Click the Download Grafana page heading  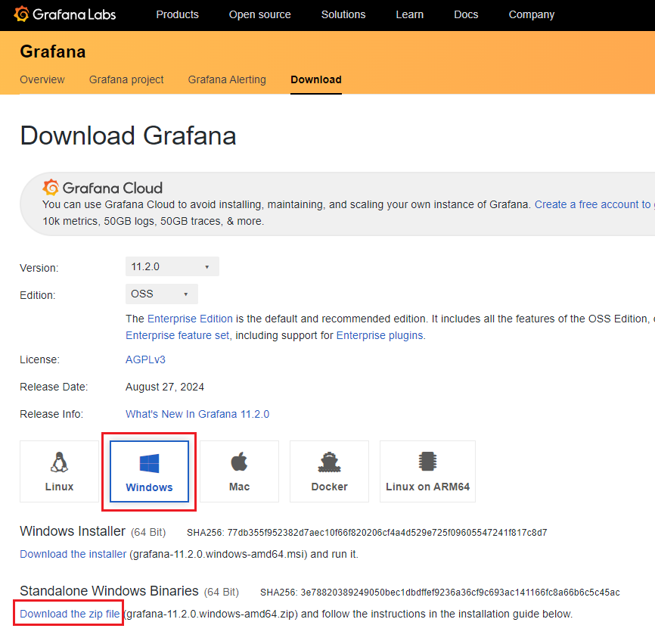tap(129, 135)
